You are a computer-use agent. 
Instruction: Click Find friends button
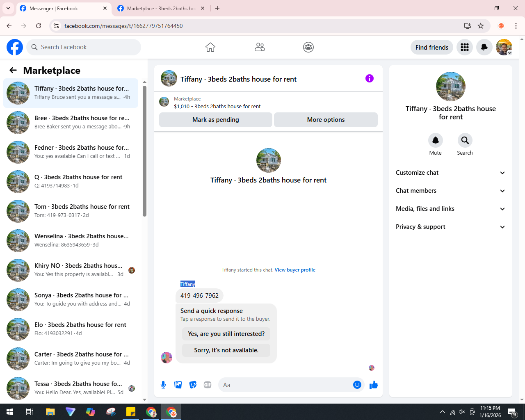pos(432,47)
